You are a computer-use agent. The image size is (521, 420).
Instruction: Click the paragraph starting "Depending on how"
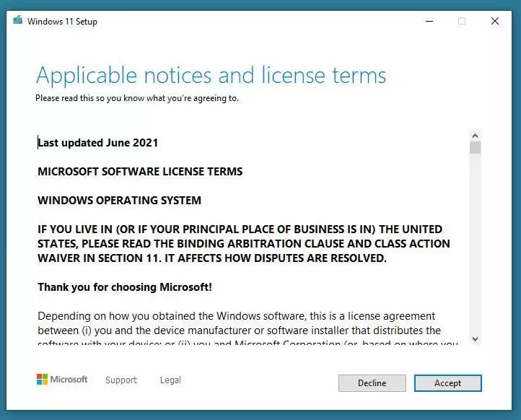(245, 323)
